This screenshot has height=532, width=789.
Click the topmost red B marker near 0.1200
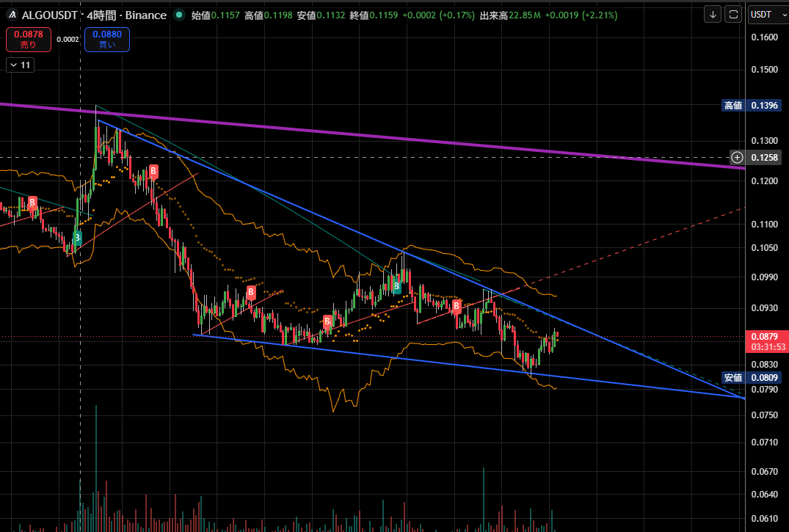(x=153, y=172)
